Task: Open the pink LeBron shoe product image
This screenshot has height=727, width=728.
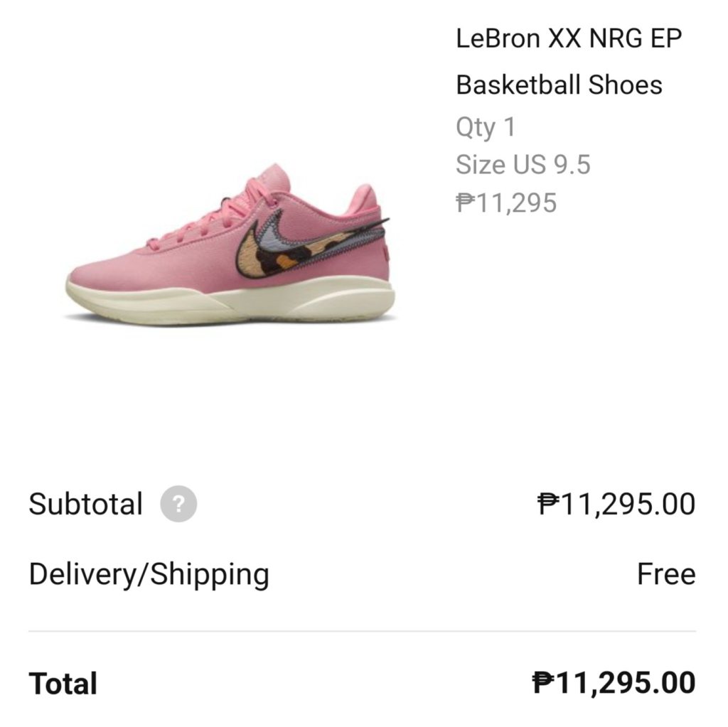Action: 229,245
